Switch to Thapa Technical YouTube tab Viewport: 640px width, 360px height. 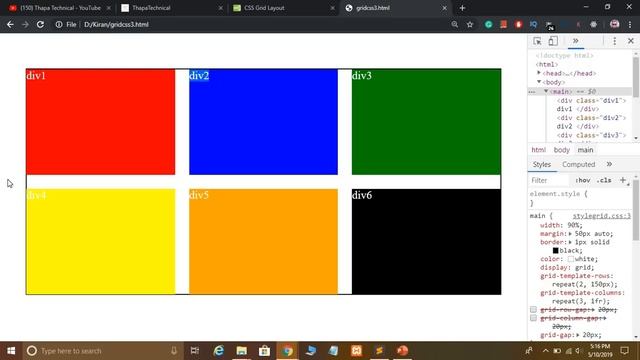pos(60,8)
